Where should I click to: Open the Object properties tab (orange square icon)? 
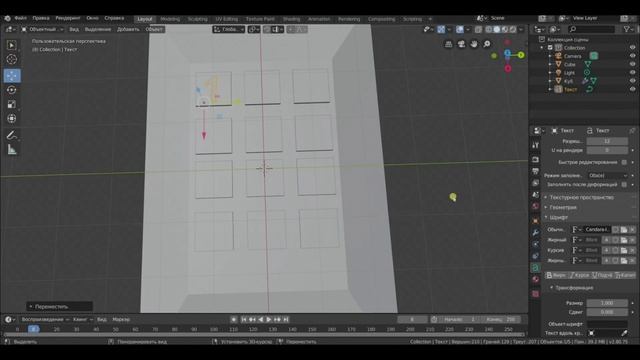click(x=536, y=221)
